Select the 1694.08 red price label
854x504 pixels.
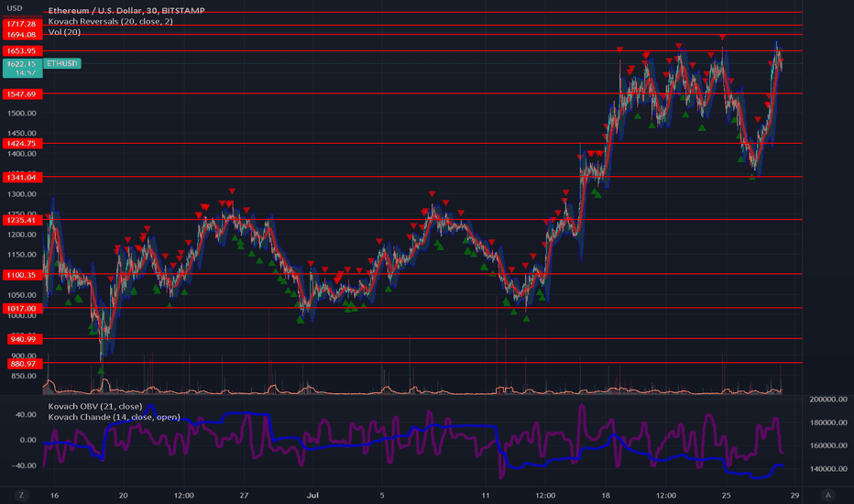22,34
